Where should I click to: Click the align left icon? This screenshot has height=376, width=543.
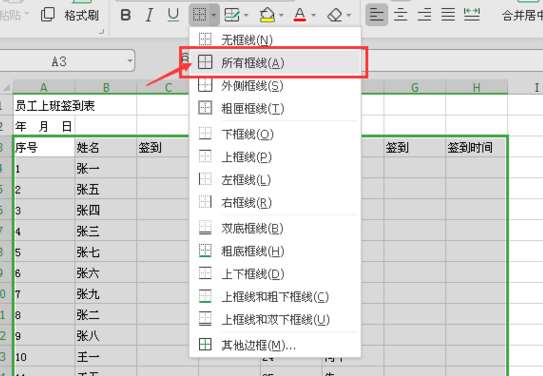377,15
